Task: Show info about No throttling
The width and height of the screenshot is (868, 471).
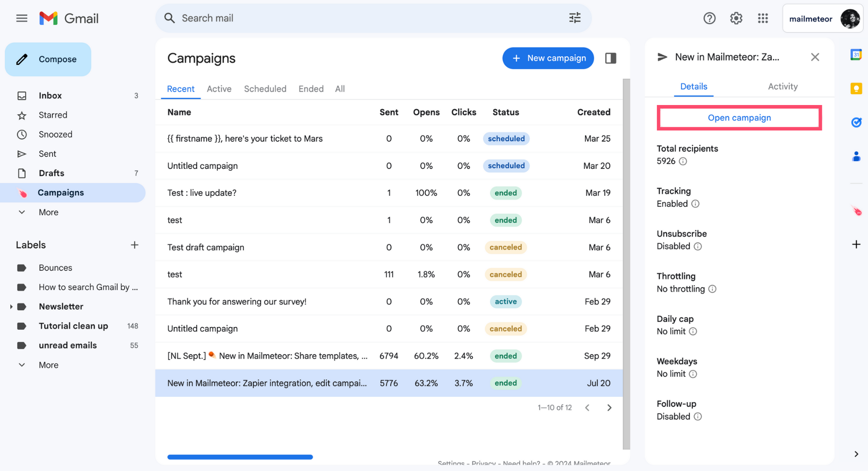Action: click(x=712, y=289)
